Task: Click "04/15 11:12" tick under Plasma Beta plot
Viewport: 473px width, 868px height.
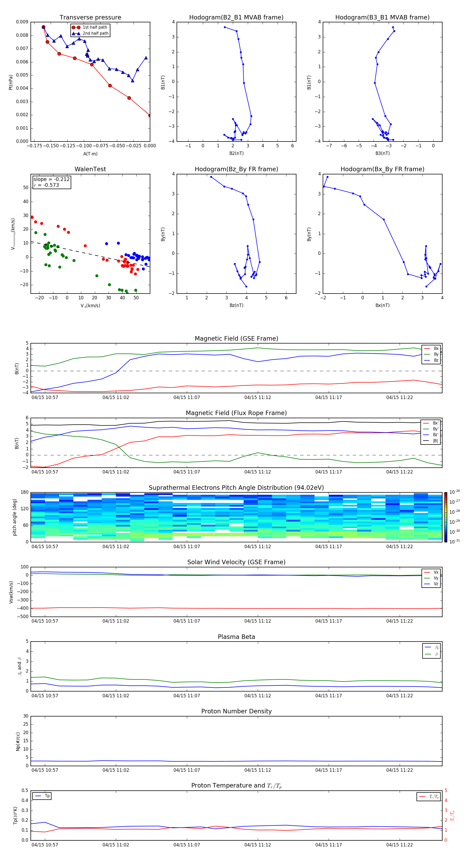Action: (258, 695)
